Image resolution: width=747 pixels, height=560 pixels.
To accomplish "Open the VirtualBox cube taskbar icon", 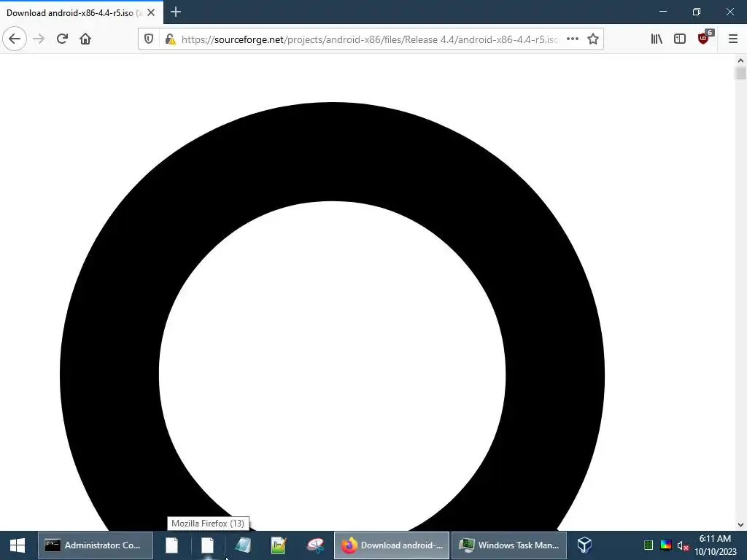I will [584, 545].
